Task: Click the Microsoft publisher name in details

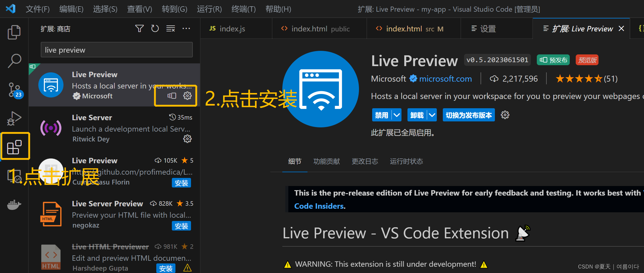Action: point(388,79)
